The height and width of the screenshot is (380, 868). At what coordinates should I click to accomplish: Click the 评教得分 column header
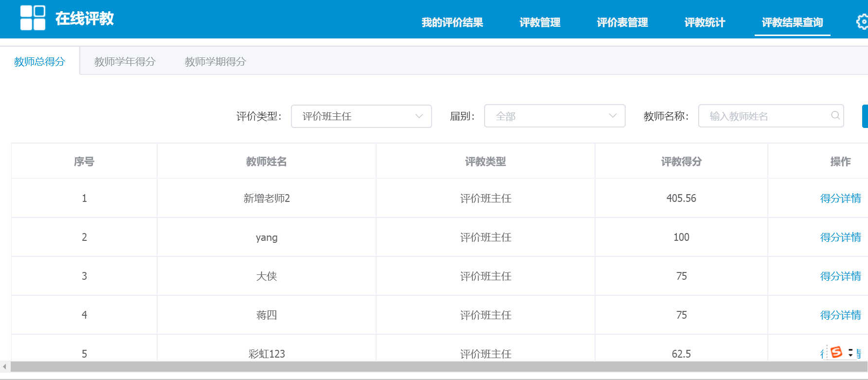[681, 162]
